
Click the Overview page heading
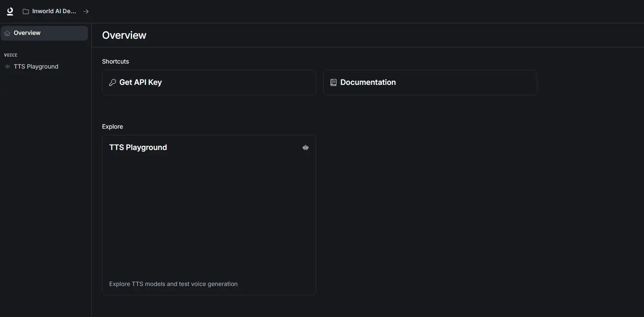point(124,35)
